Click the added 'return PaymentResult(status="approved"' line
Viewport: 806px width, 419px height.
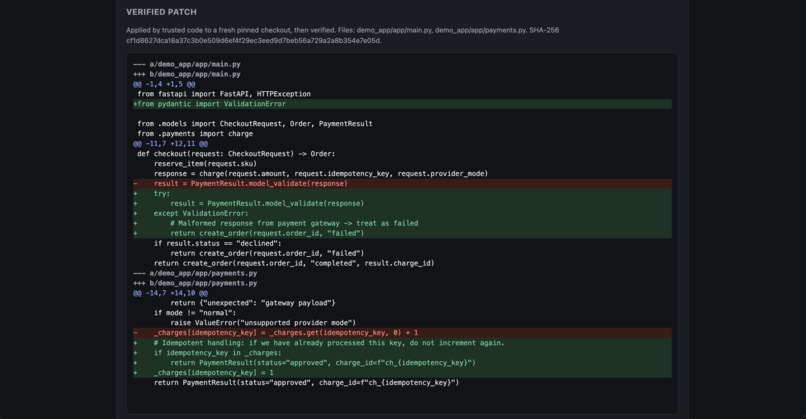pos(402,363)
